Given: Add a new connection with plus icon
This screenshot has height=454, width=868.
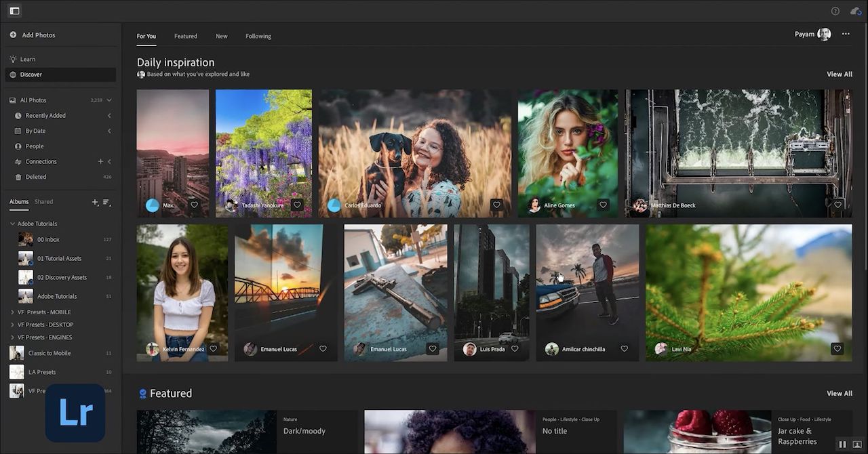Looking at the screenshot, I should click(x=100, y=161).
